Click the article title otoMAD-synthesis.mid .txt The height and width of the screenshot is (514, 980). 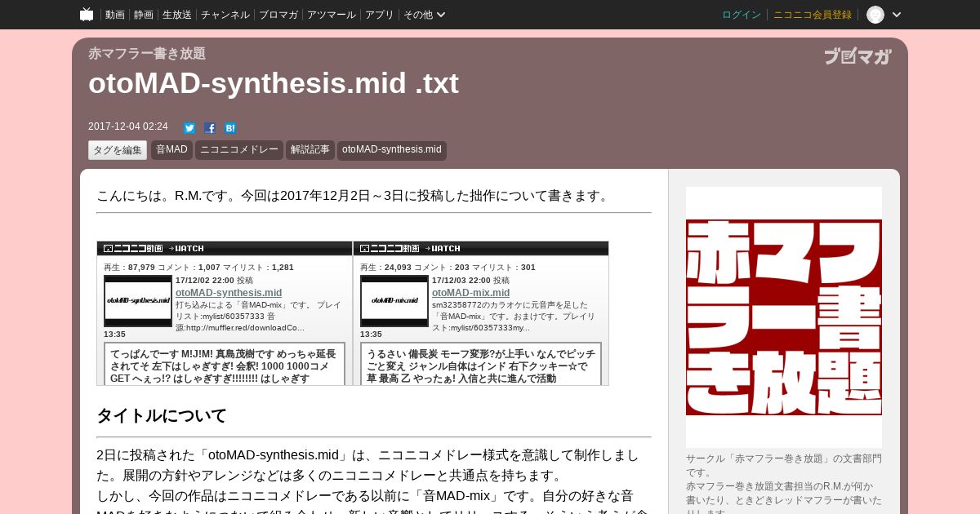(274, 83)
